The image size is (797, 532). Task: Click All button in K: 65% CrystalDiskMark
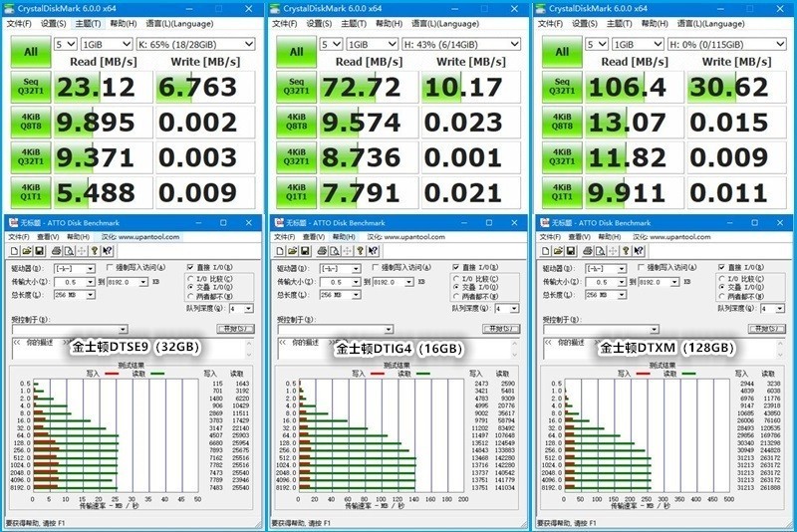31,52
